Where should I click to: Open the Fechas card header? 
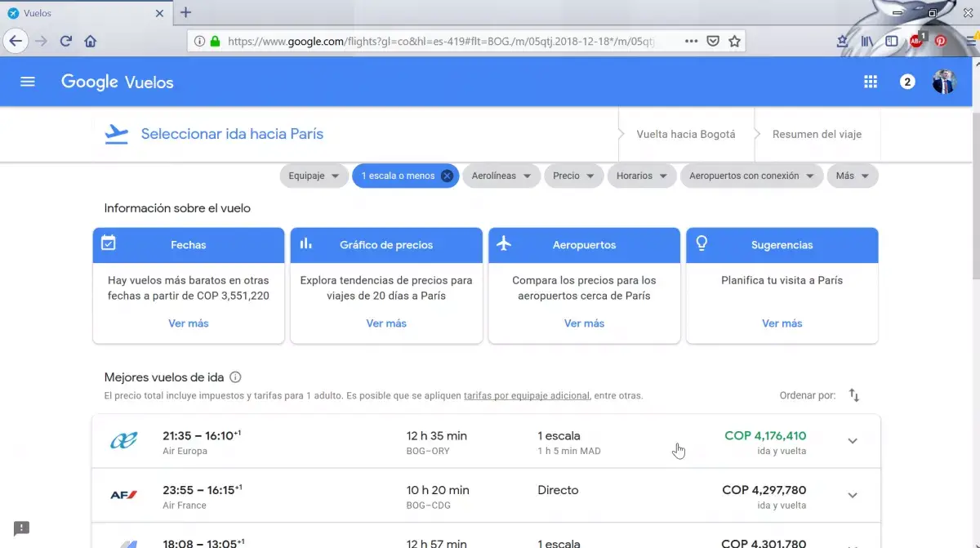coord(189,245)
